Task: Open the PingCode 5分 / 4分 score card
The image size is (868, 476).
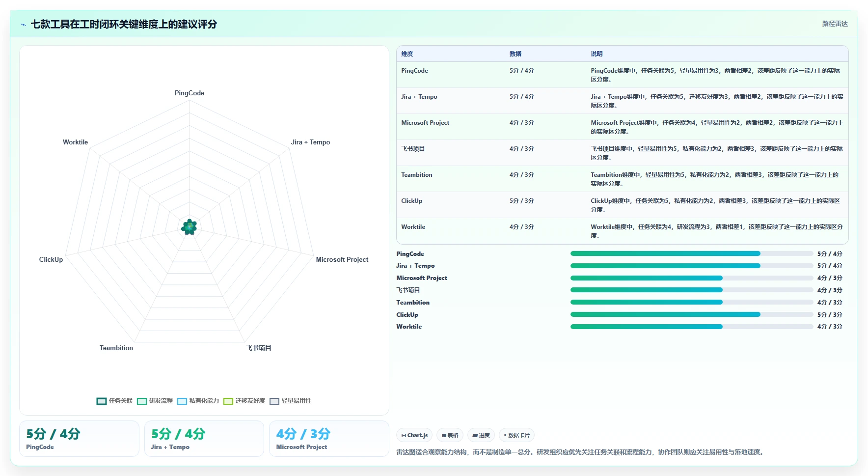Action: point(79,439)
